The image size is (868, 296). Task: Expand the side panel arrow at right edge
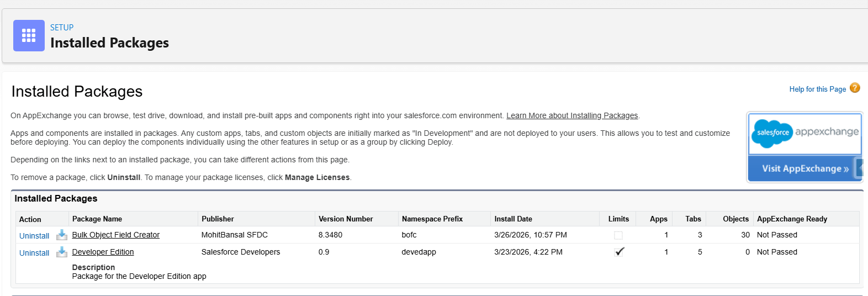point(860,168)
